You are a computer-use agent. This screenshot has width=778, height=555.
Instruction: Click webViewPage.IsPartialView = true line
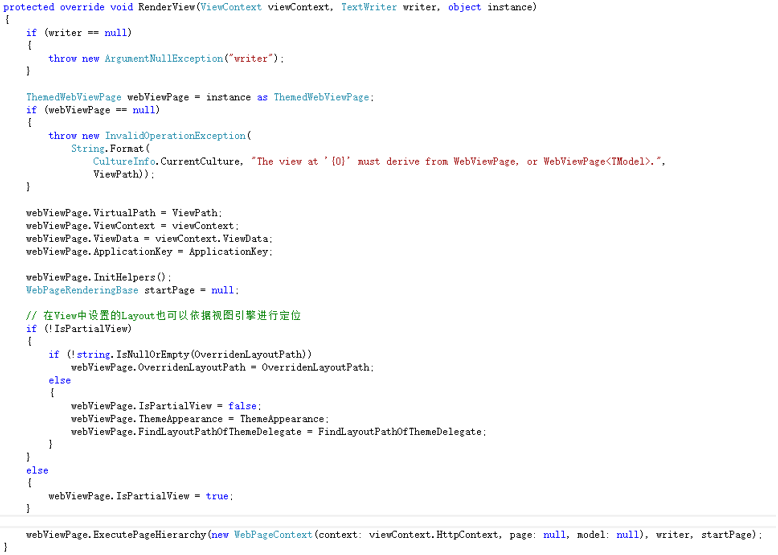tap(141, 496)
